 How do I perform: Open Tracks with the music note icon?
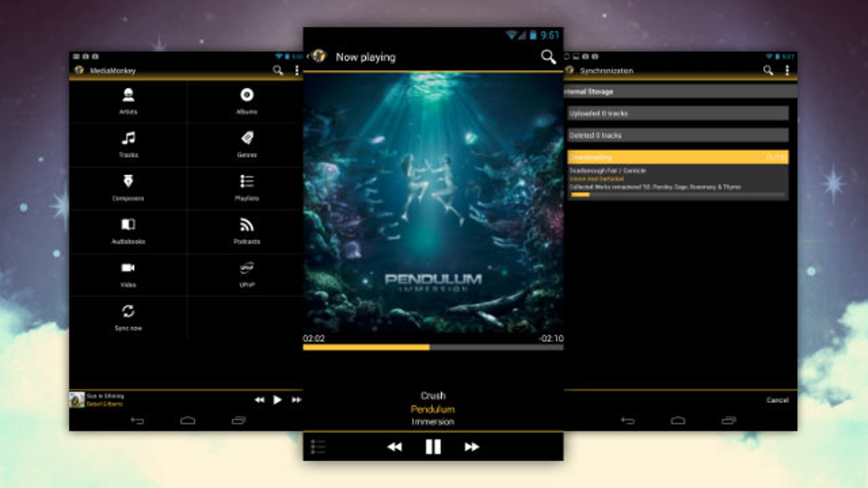pos(128,145)
